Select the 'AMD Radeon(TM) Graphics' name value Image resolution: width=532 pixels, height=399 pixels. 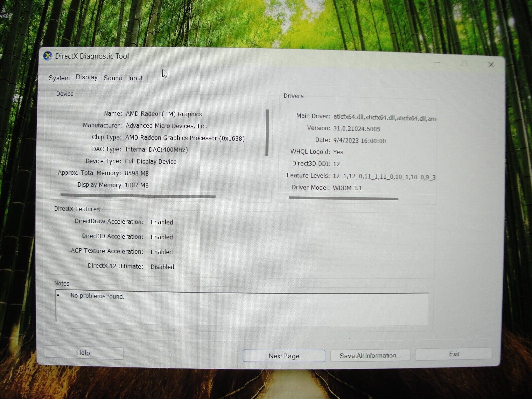pyautogui.click(x=164, y=114)
